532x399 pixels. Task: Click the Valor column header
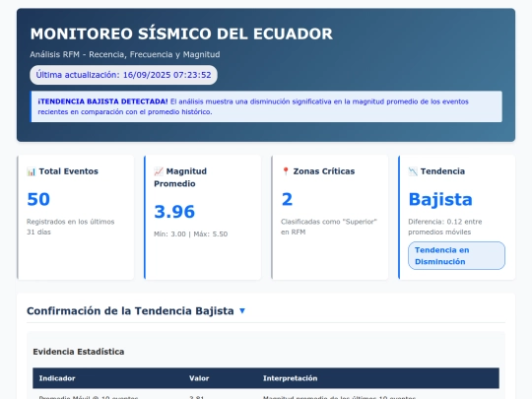point(199,378)
